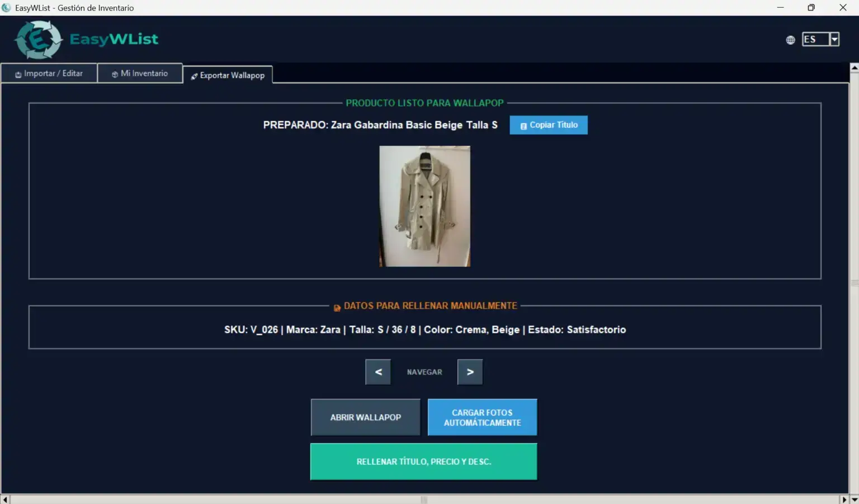Click the orange pencil icon beside DATOS heading
The width and height of the screenshot is (859, 504).
tap(337, 307)
